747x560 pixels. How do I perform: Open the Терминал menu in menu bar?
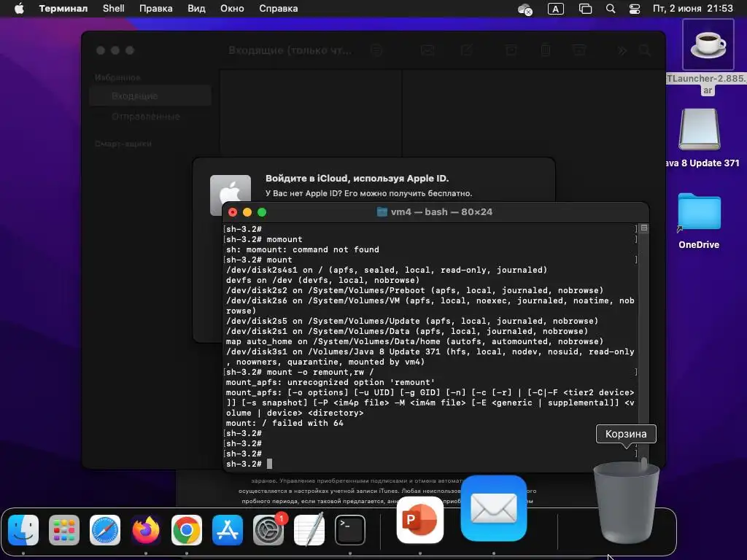click(x=63, y=9)
